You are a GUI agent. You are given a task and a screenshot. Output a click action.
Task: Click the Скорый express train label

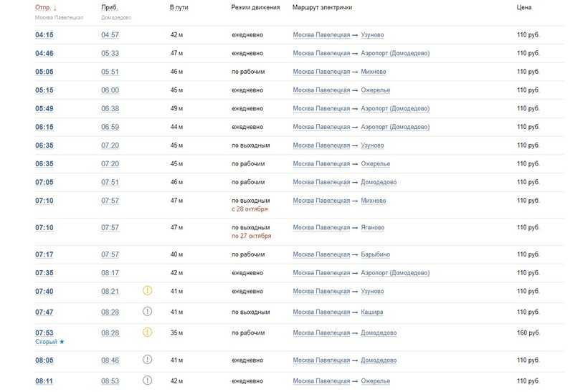click(x=46, y=342)
